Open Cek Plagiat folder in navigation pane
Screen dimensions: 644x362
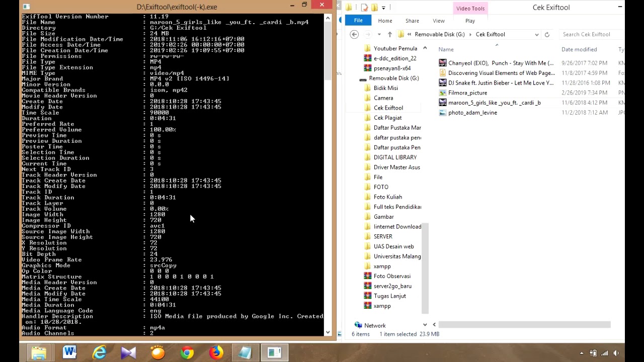383,118
